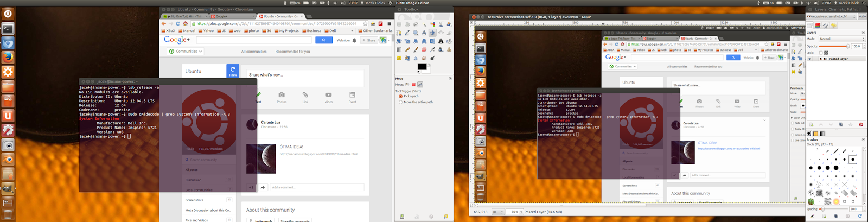
Task: Select the Scissors Select tool in left Toolbox
Action: [x=441, y=24]
